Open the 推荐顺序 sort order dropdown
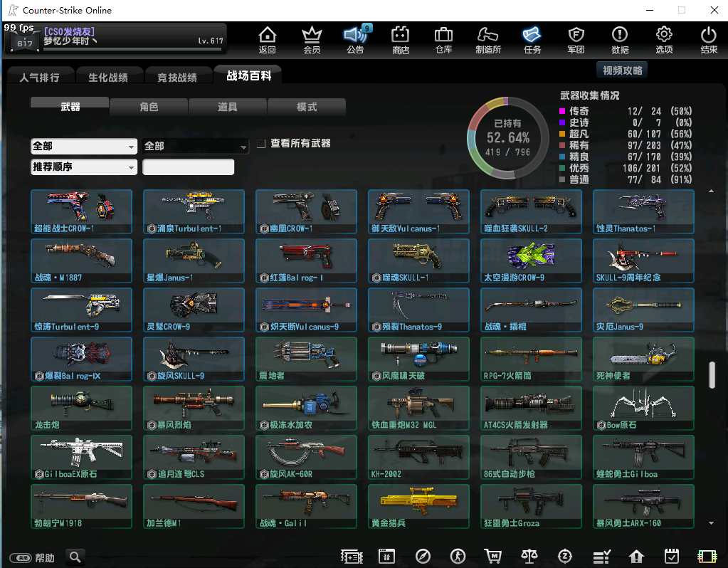 tap(84, 167)
